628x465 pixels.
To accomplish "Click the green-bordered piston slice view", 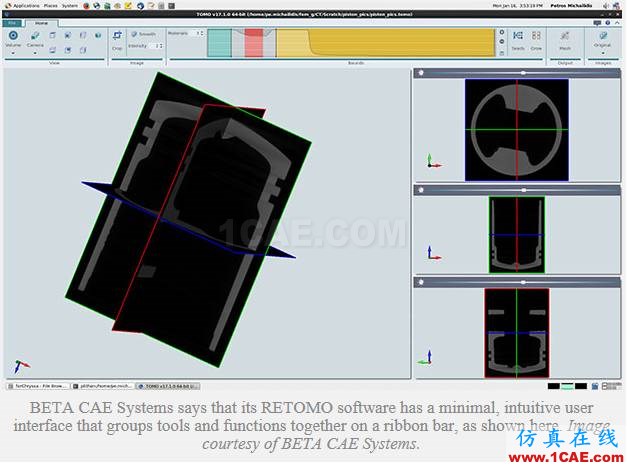I will click(517, 235).
